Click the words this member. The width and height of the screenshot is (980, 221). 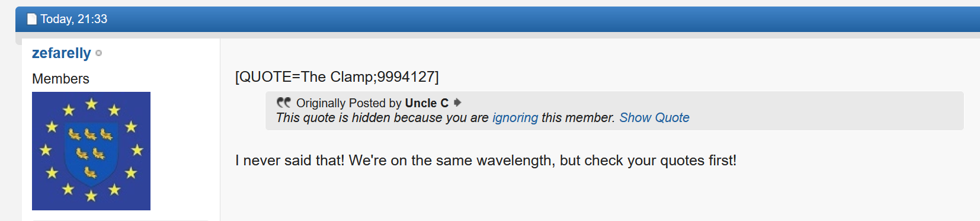[578, 117]
